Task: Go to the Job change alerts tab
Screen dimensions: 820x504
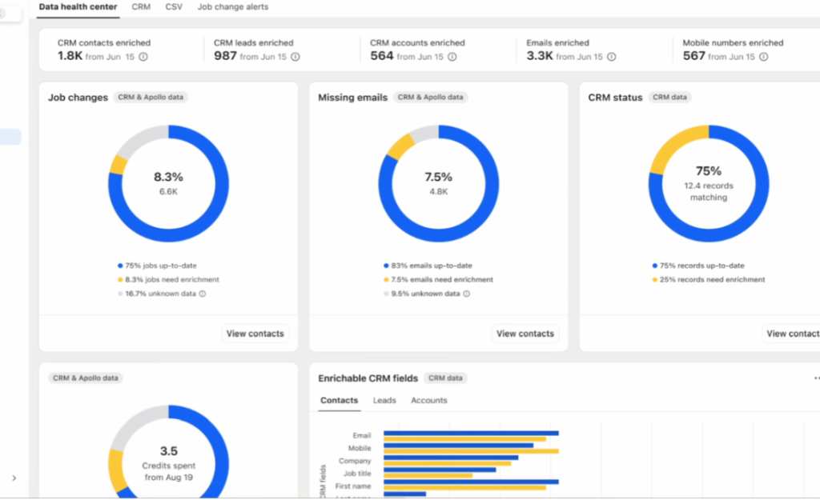Action: pyautogui.click(x=232, y=6)
